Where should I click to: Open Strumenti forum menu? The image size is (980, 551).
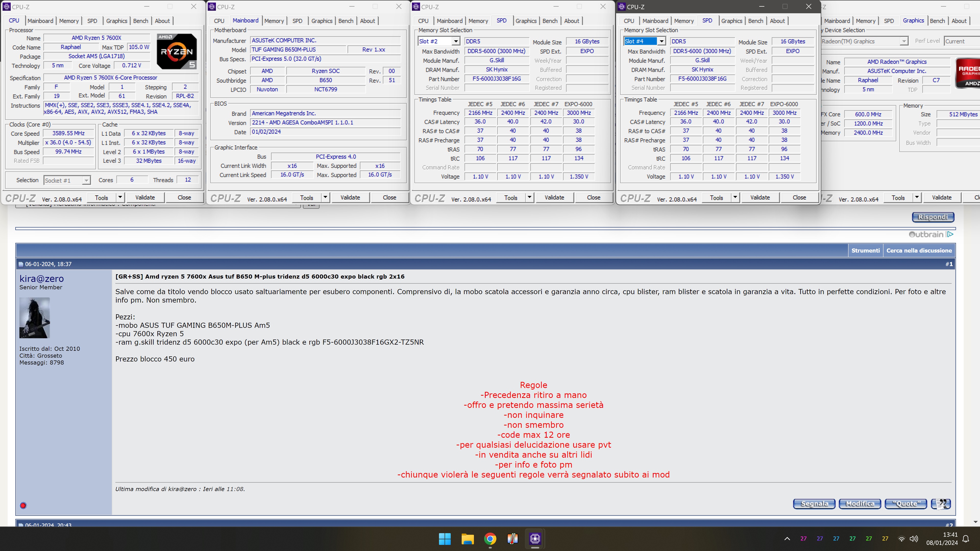coord(865,251)
